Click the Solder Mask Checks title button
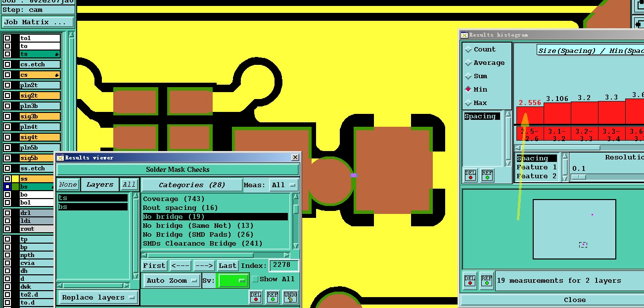This screenshot has height=308, width=644. (178, 170)
